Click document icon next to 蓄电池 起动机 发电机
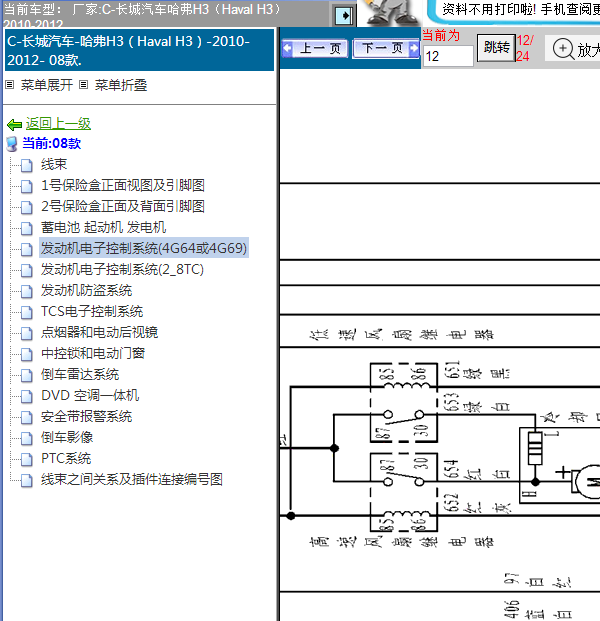The image size is (600, 621). click(27, 228)
